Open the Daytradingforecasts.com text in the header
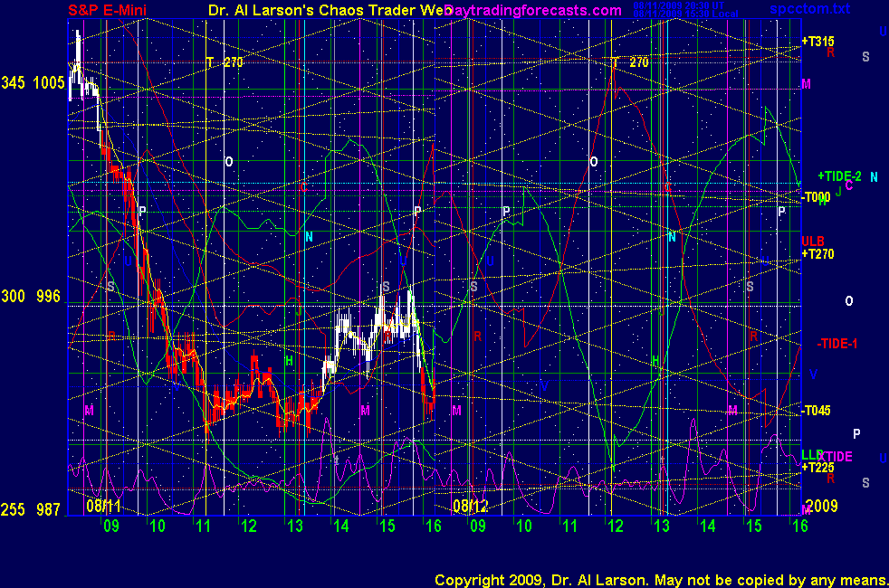The width and height of the screenshot is (889, 588). pyautogui.click(x=533, y=10)
